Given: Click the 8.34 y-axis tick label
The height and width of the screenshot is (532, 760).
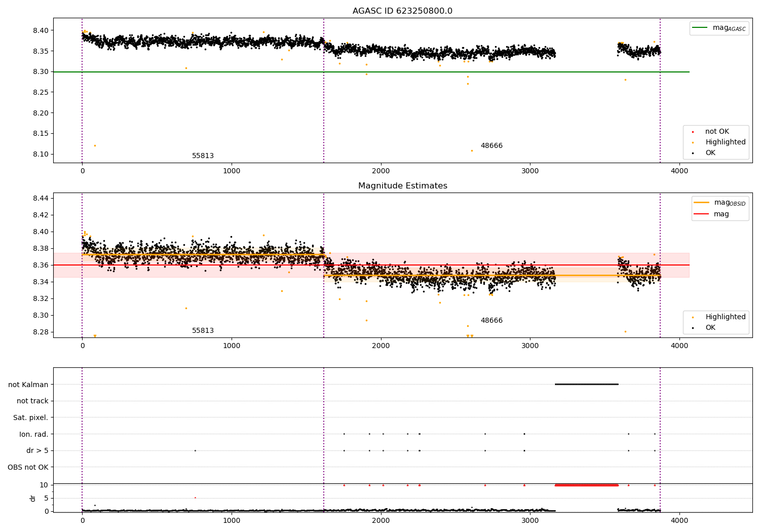Looking at the screenshot, I should click(40, 282).
